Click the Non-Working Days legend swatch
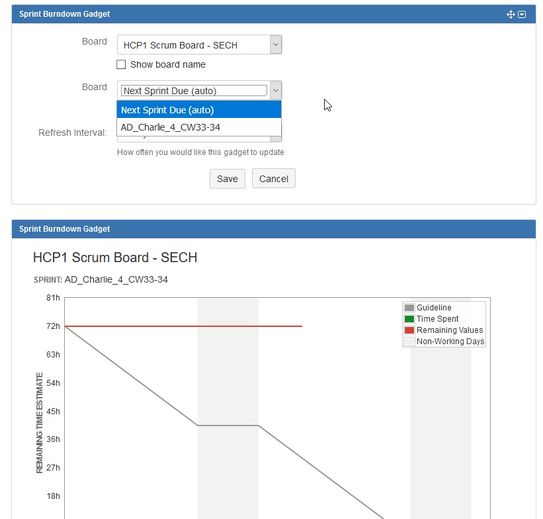The image size is (543, 519). coord(409,341)
